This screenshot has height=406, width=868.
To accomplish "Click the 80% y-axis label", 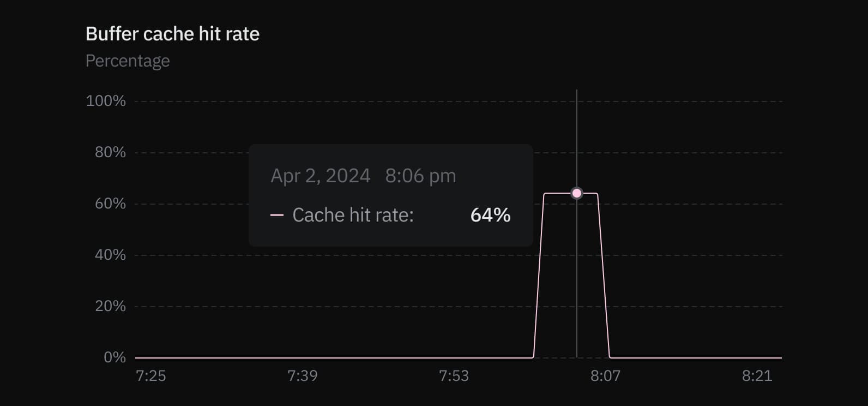I will (110, 152).
